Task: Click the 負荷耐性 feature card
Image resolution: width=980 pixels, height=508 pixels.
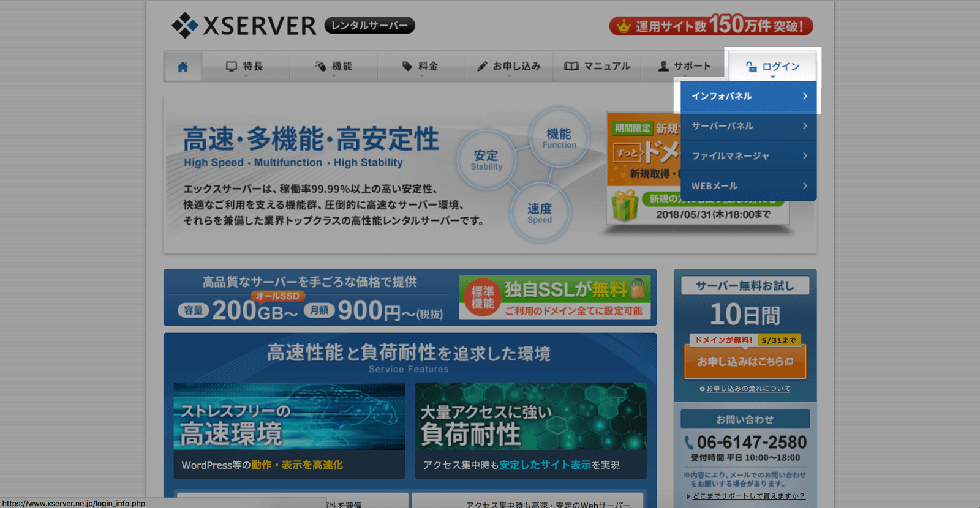Action: coord(530,430)
